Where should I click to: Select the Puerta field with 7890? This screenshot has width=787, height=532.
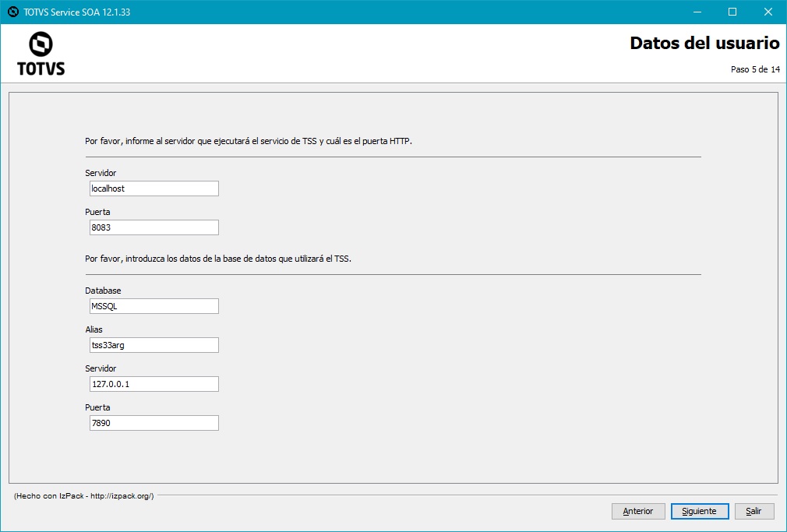pyautogui.click(x=154, y=423)
